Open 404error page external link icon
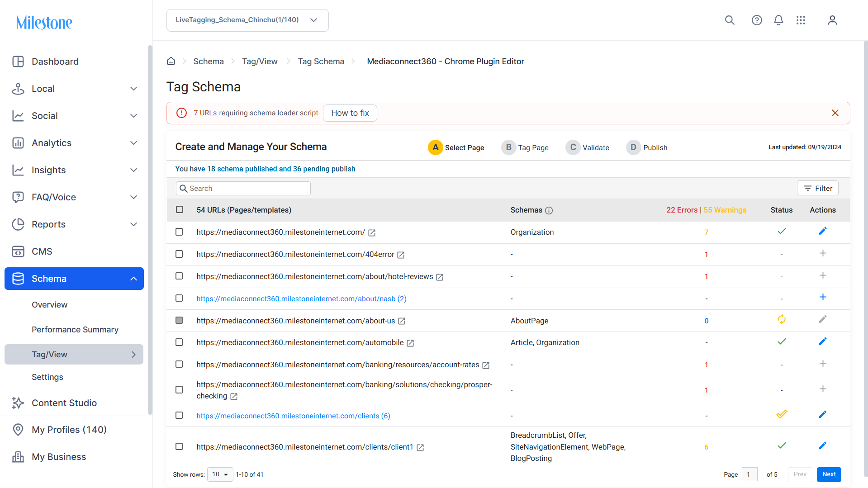 401,255
